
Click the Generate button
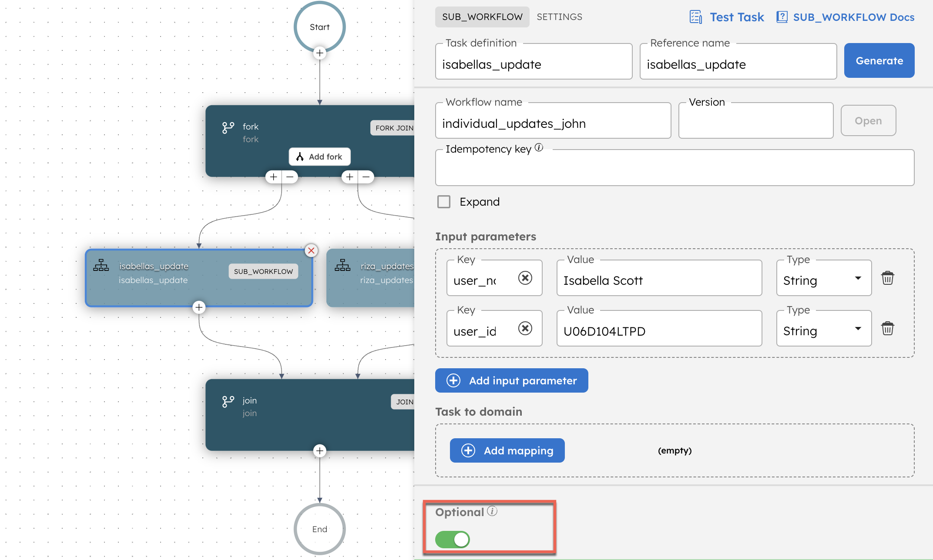[879, 60]
